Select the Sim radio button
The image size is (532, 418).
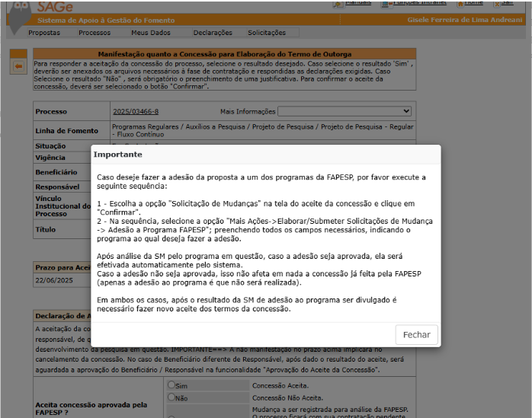172,385
